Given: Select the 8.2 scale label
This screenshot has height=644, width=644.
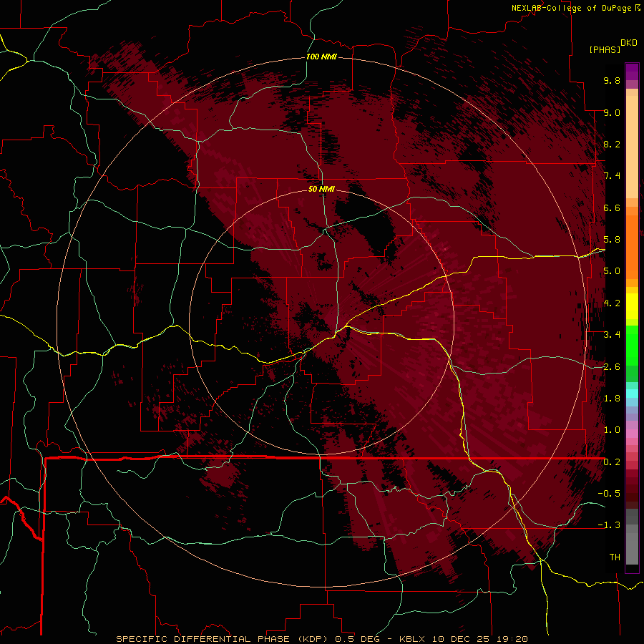Looking at the screenshot, I should click(x=612, y=144).
